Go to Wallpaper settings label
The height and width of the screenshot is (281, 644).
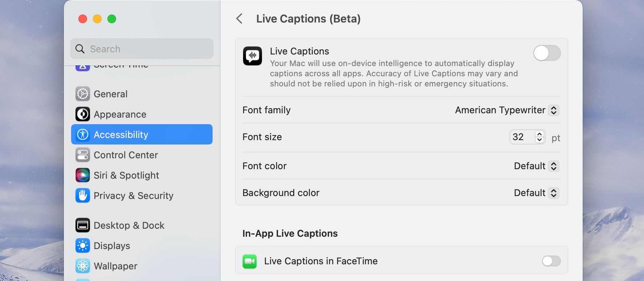(x=115, y=266)
